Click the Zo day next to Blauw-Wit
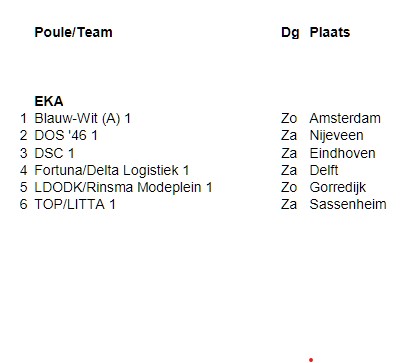This screenshot has width=410, height=363. pyautogui.click(x=289, y=118)
